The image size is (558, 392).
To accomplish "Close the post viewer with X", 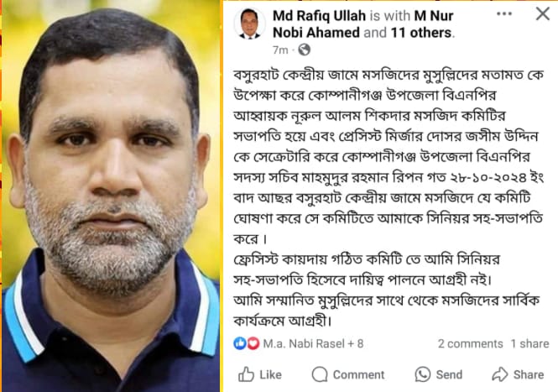I will pos(543,14).
